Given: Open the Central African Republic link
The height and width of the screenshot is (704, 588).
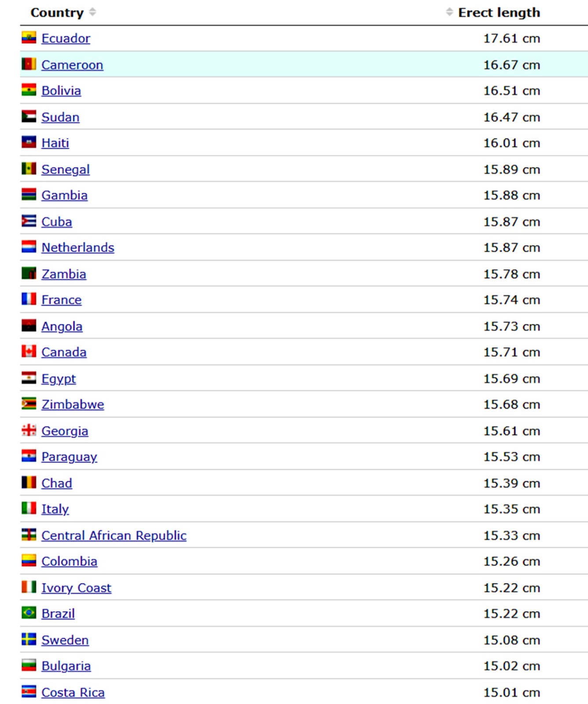Looking at the screenshot, I should point(114,535).
